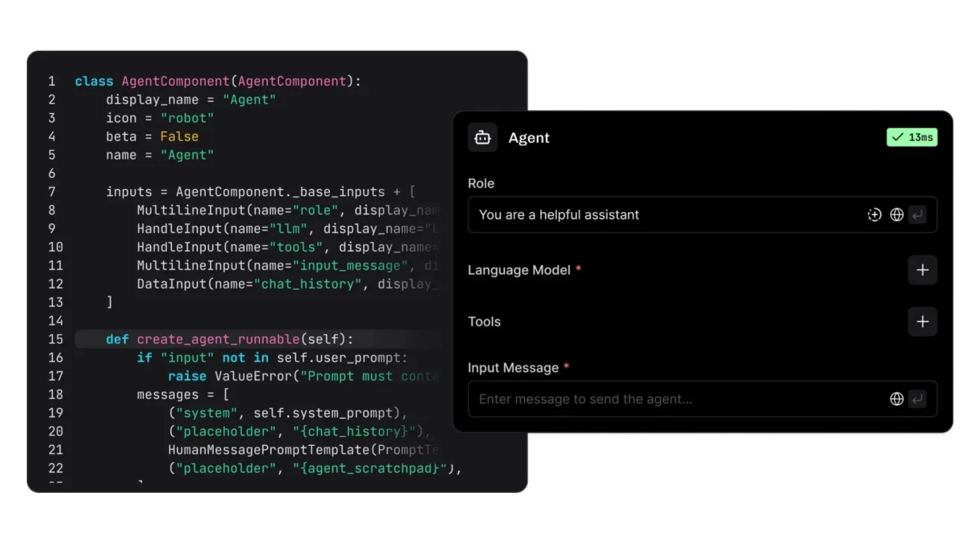Click the "{agent_scratchpad}" placeholder code line

click(x=315, y=468)
